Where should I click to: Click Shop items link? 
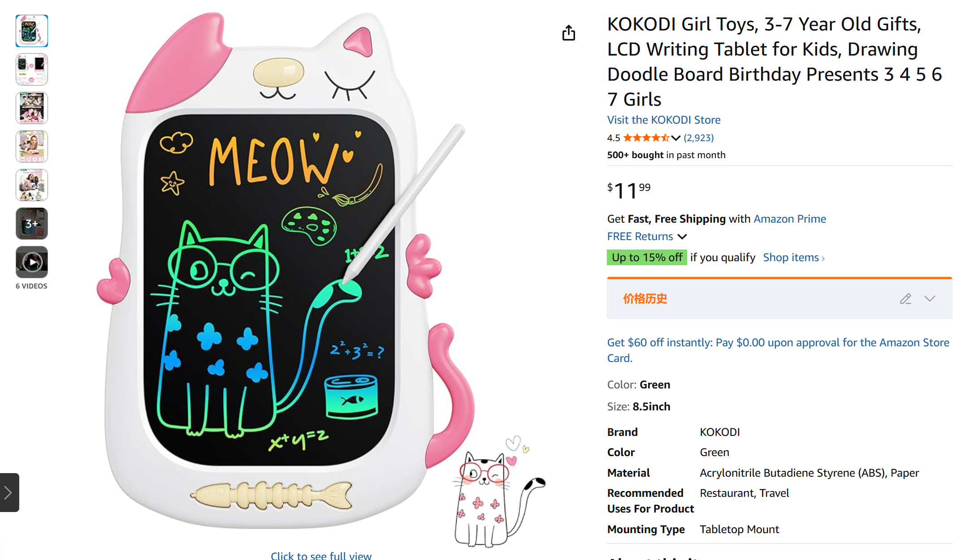click(x=793, y=258)
